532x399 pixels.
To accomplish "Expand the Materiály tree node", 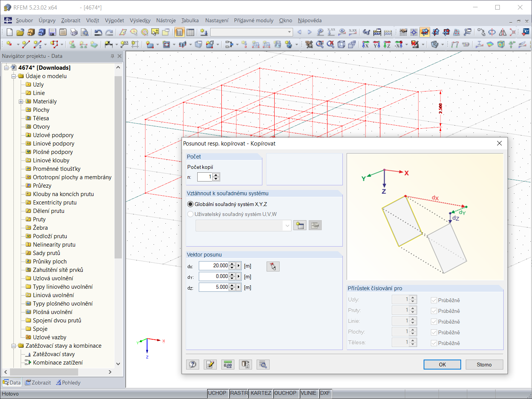I will (21, 101).
